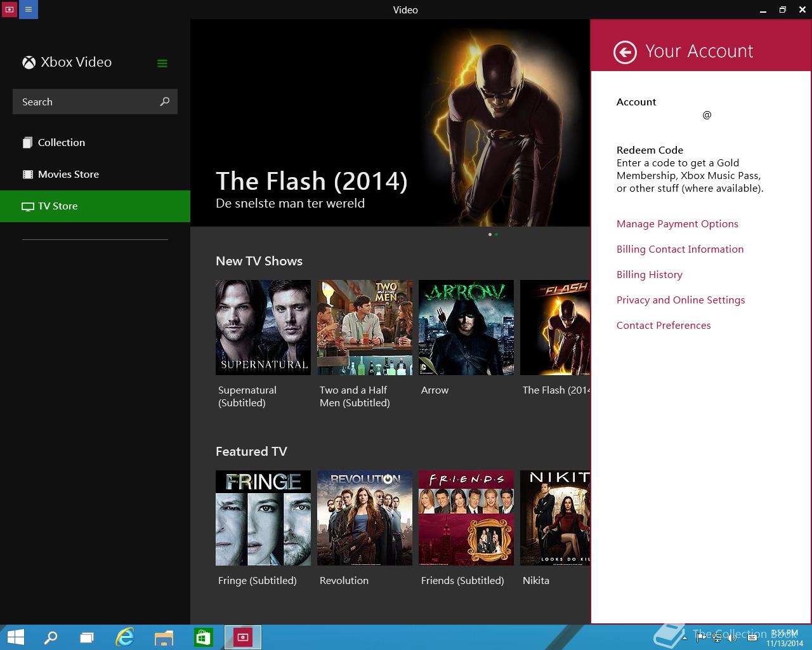Click the Video app icon in title bar
Screen dimensions: 812x650
point(9,10)
